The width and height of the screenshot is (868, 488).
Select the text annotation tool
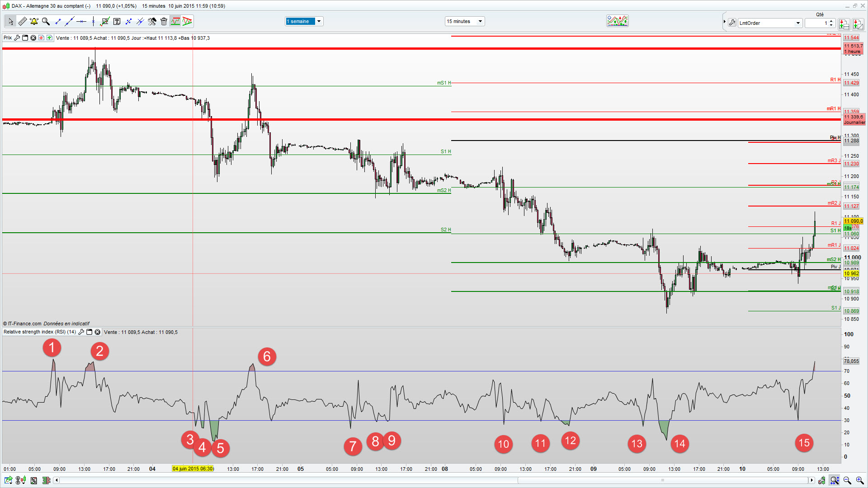point(117,21)
